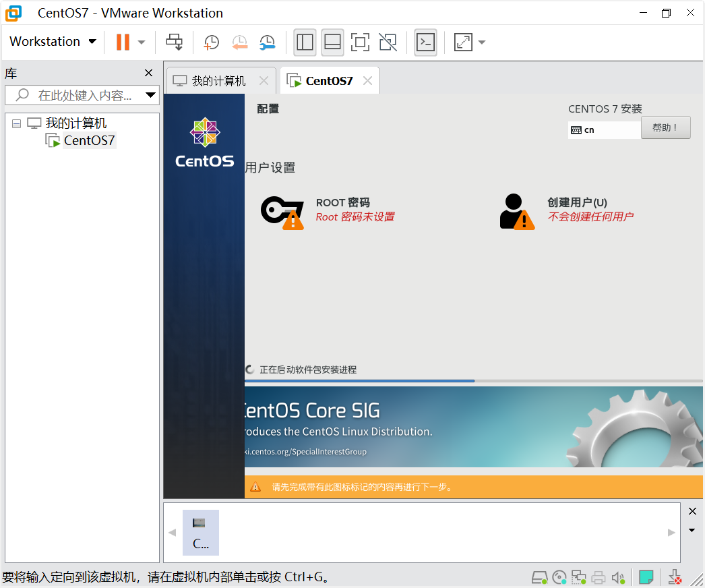Pause the virtual machine
The height and width of the screenshot is (588, 705).
pyautogui.click(x=123, y=42)
